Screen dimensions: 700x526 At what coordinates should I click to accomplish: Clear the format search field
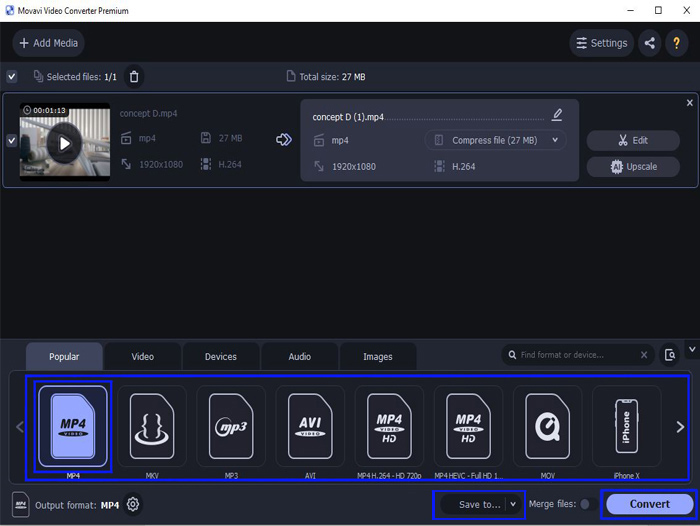pos(644,355)
